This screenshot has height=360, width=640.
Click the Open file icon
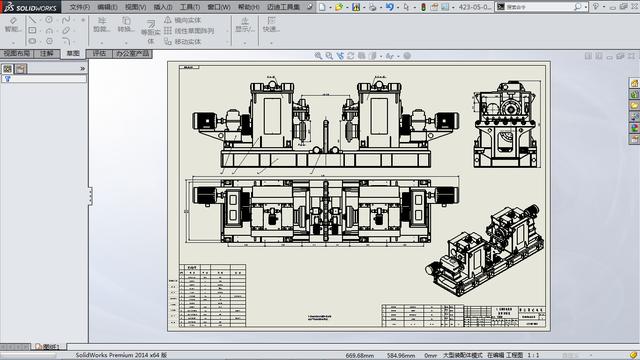coord(339,7)
